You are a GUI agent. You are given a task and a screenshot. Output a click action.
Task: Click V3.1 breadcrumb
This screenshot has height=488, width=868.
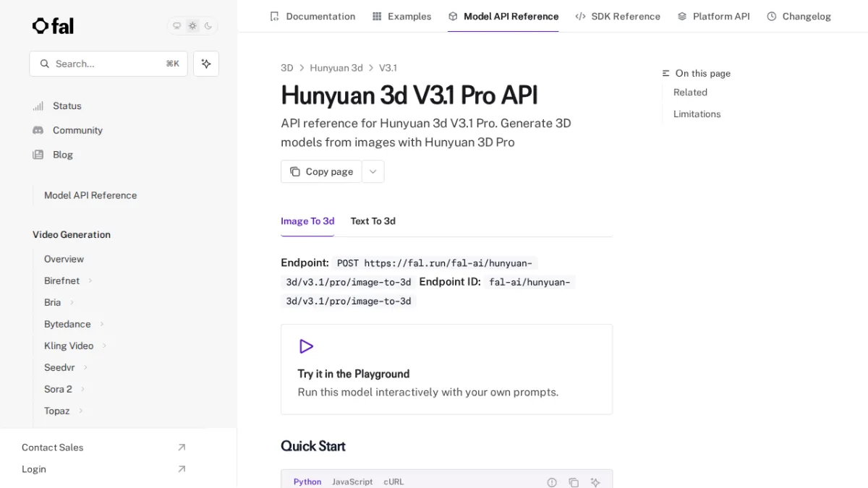[388, 68]
